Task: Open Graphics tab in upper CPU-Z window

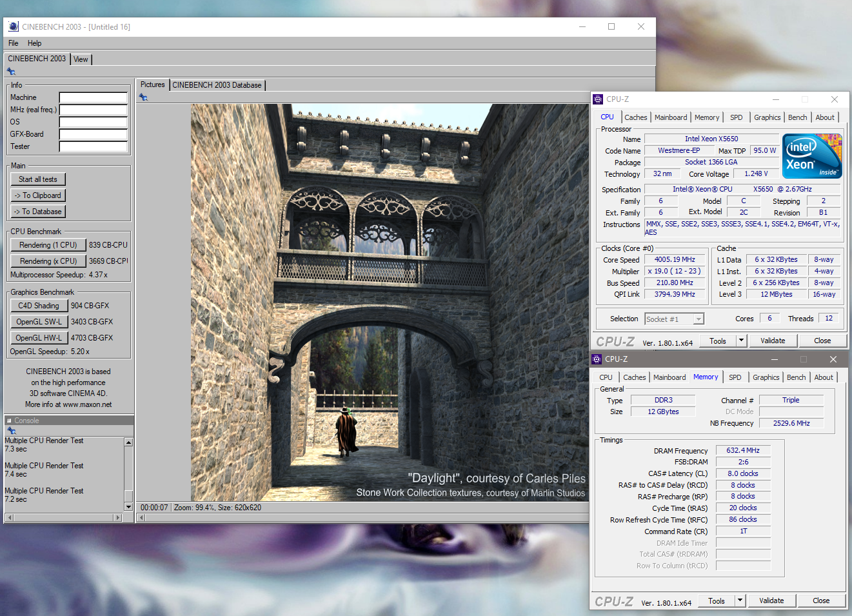Action: coord(768,117)
